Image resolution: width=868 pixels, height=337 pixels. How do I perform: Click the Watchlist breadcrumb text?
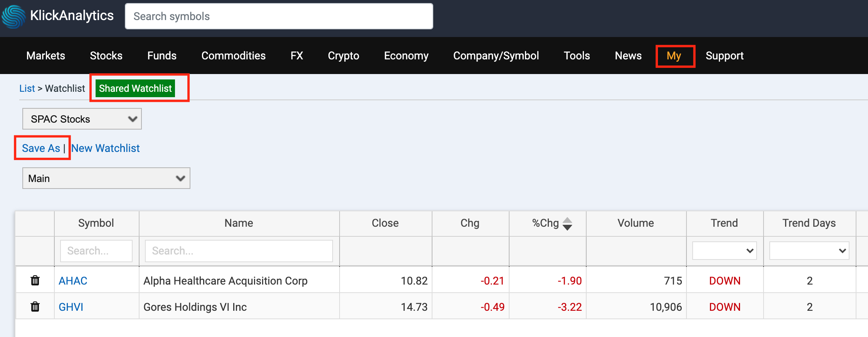pyautogui.click(x=65, y=88)
